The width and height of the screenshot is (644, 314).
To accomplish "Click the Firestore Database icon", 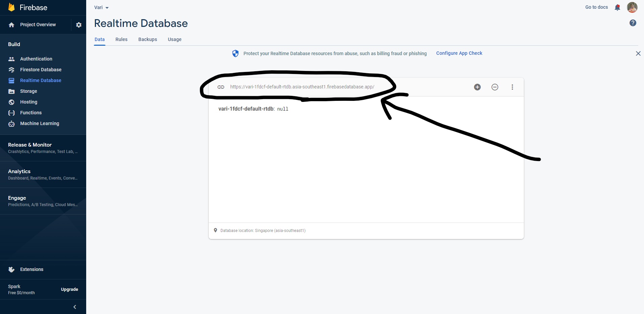I will 11,70.
